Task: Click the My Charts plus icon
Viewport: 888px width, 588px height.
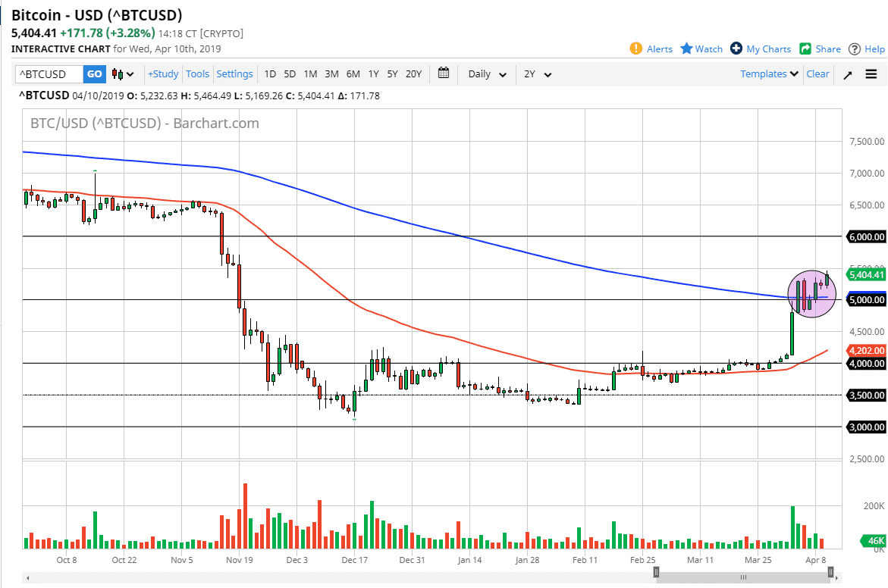Action: (x=736, y=48)
